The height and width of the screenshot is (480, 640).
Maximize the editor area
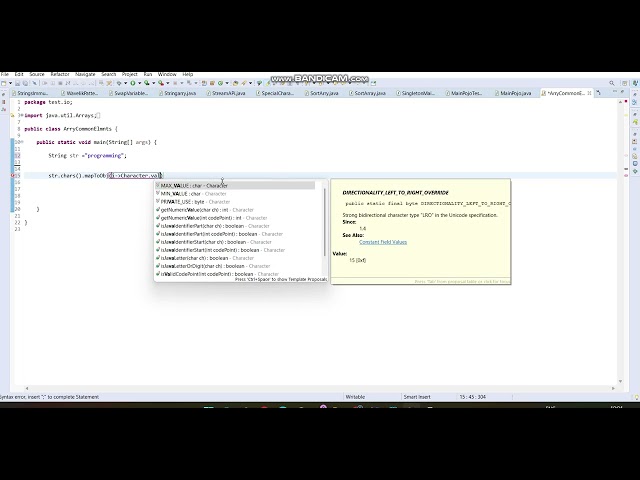pos(622,91)
